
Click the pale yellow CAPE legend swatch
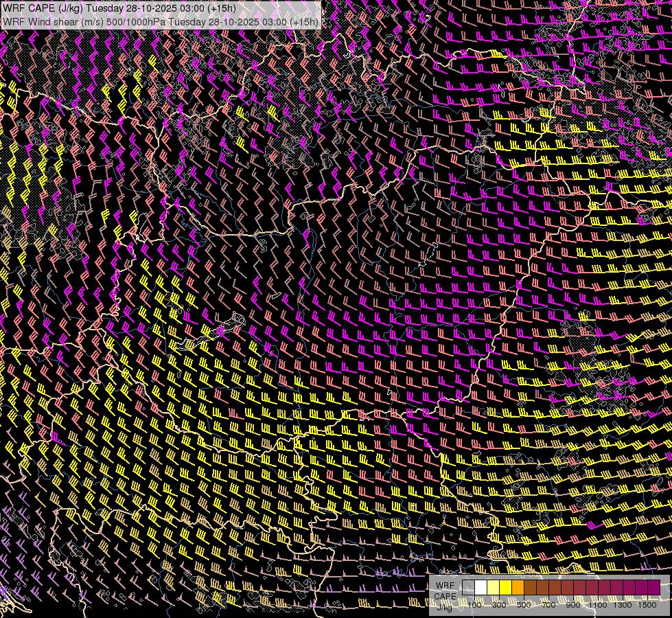pyautogui.click(x=494, y=587)
